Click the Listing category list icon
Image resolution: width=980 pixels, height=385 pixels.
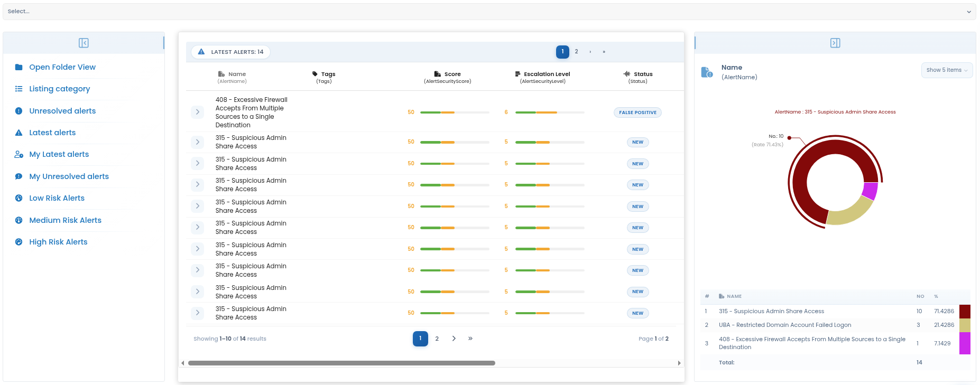pos(19,89)
